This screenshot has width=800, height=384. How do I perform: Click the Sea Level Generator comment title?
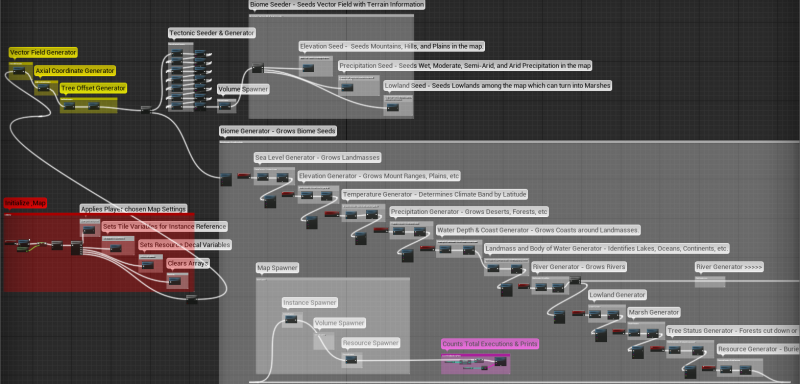318,158
